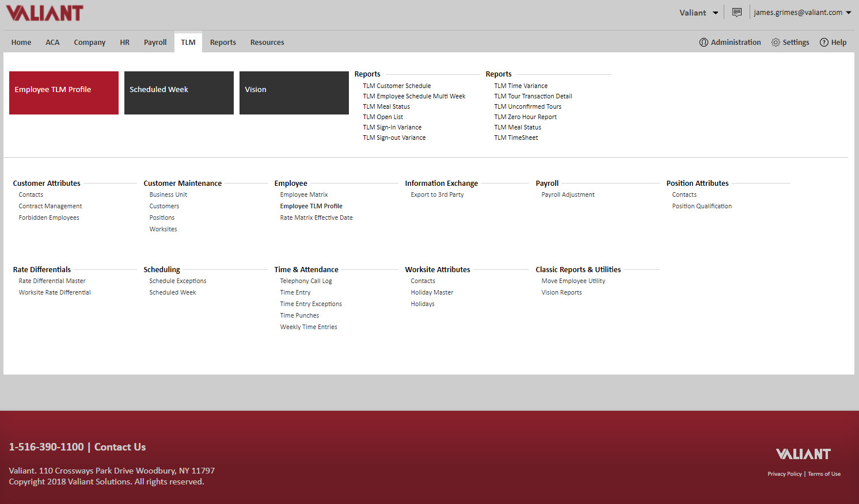
Task: Click Contacts under Position Attributes
Action: (x=685, y=194)
